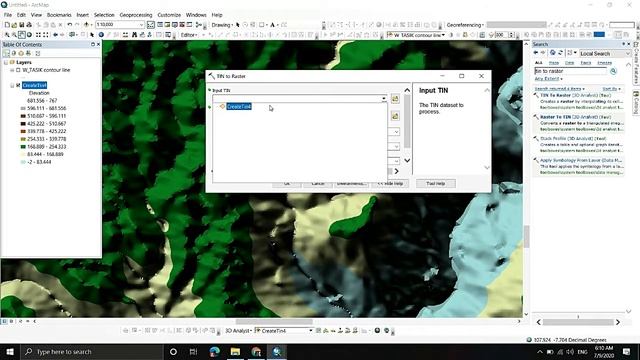Click the Windows Start button

tap(10, 351)
